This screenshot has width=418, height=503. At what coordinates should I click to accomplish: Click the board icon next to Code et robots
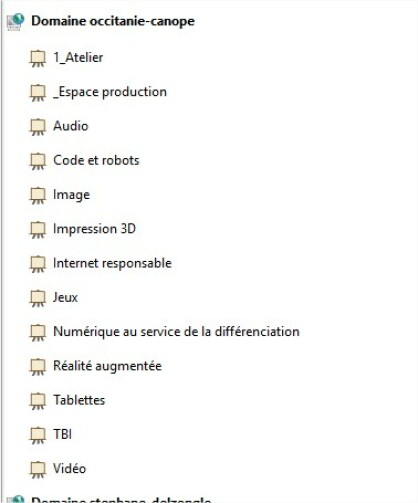tap(38, 161)
